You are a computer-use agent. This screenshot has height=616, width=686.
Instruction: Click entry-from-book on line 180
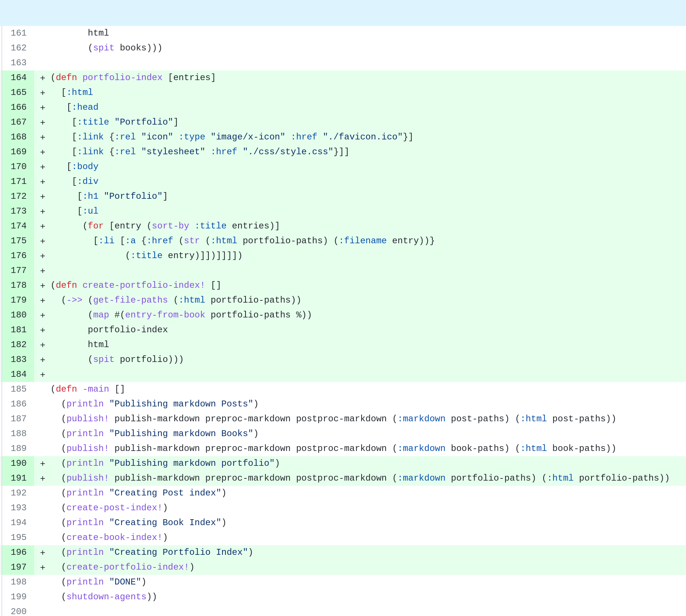165,315
